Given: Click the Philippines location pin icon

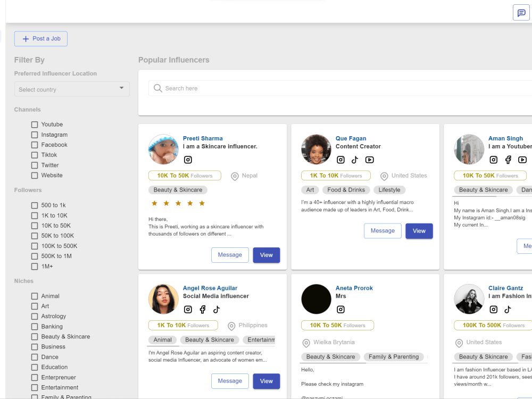Looking at the screenshot, I should 231,326.
